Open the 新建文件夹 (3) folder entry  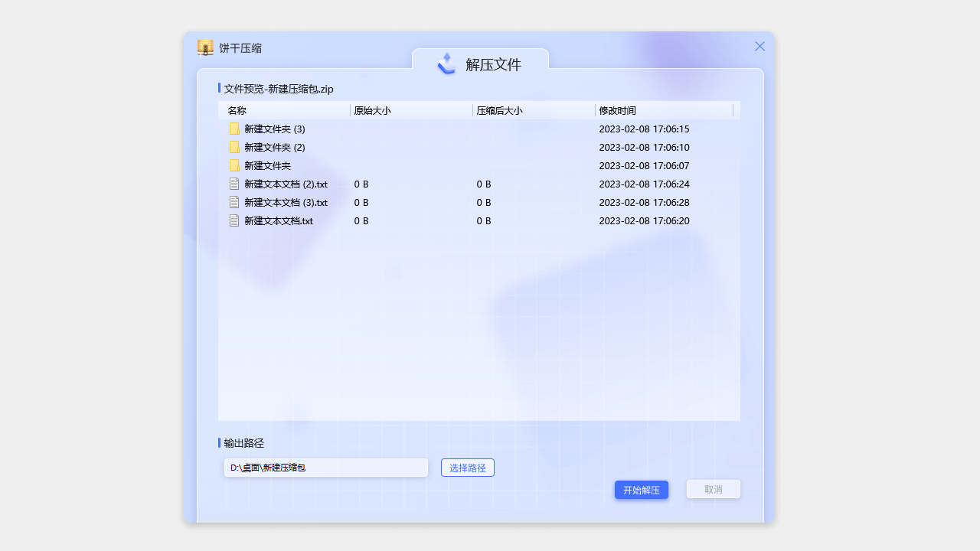274,129
